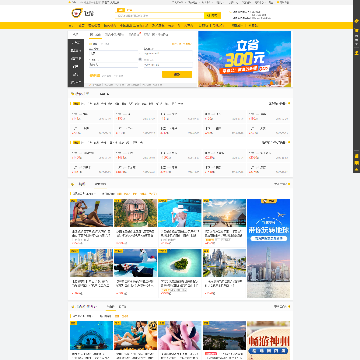
Task: Click the Fliggy logo in the header
Action: click(x=83, y=13)
